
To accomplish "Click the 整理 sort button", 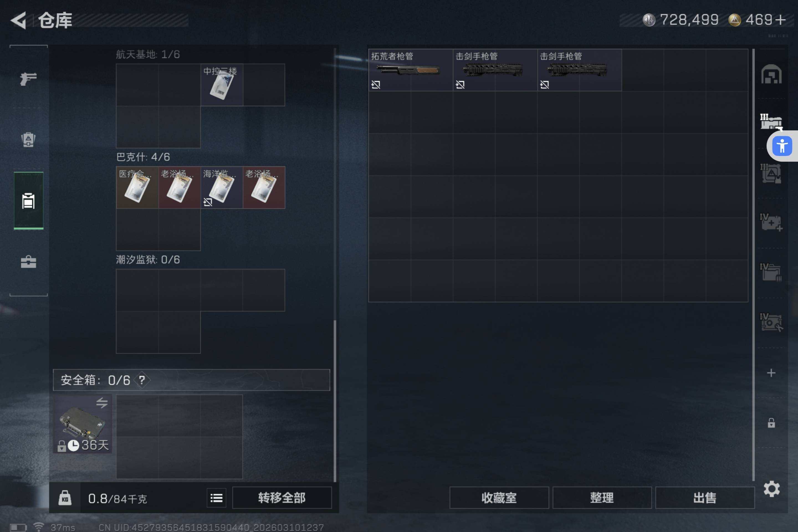I will 602,498.
